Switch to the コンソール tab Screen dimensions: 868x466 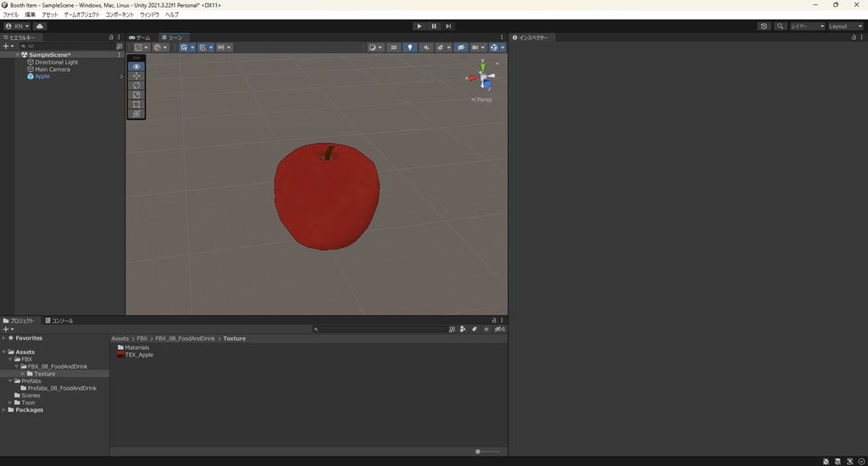point(59,320)
